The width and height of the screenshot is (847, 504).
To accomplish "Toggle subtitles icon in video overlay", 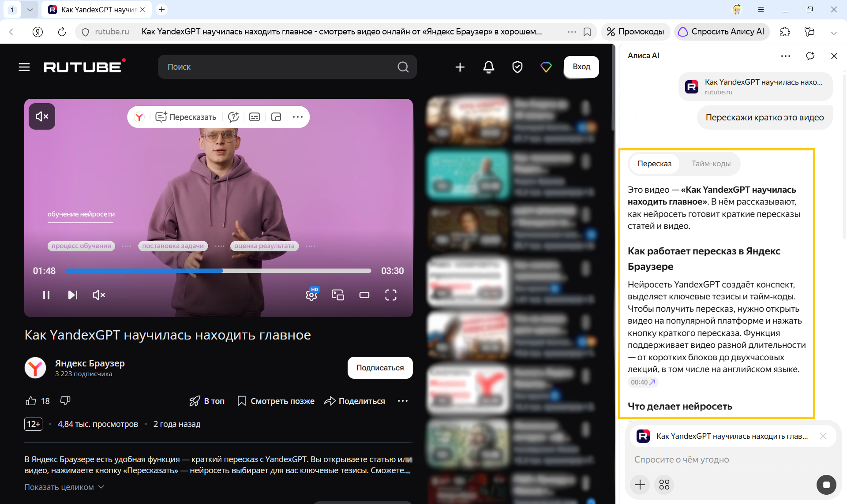I will [255, 117].
